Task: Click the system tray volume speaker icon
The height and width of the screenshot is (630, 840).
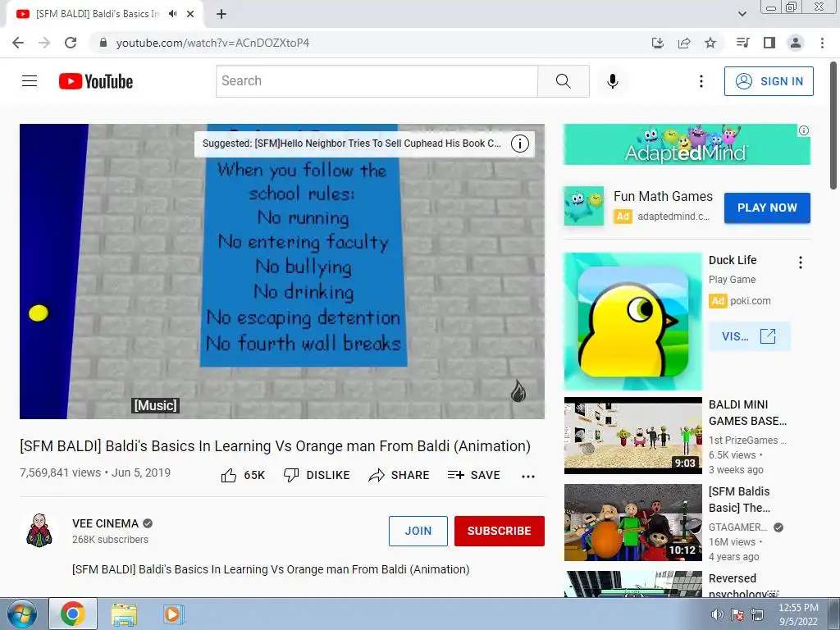Action: 717,614
